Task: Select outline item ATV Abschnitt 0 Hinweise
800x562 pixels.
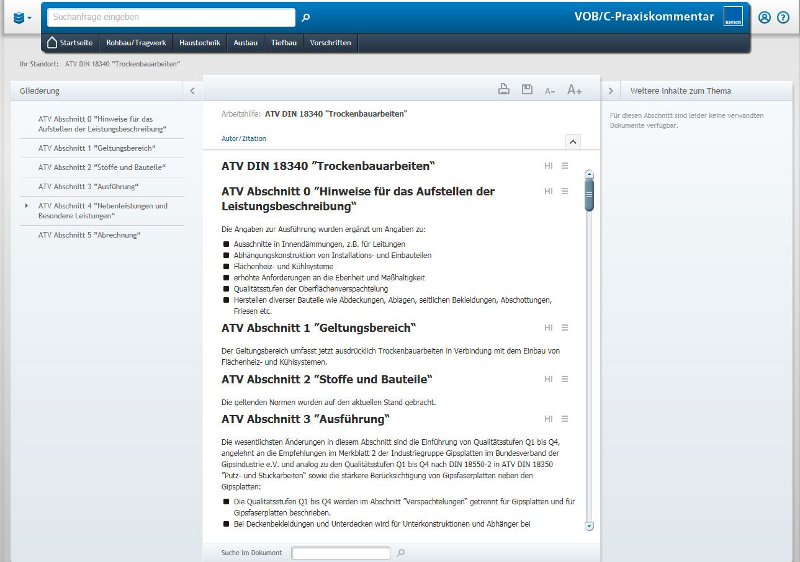Action: (x=102, y=124)
